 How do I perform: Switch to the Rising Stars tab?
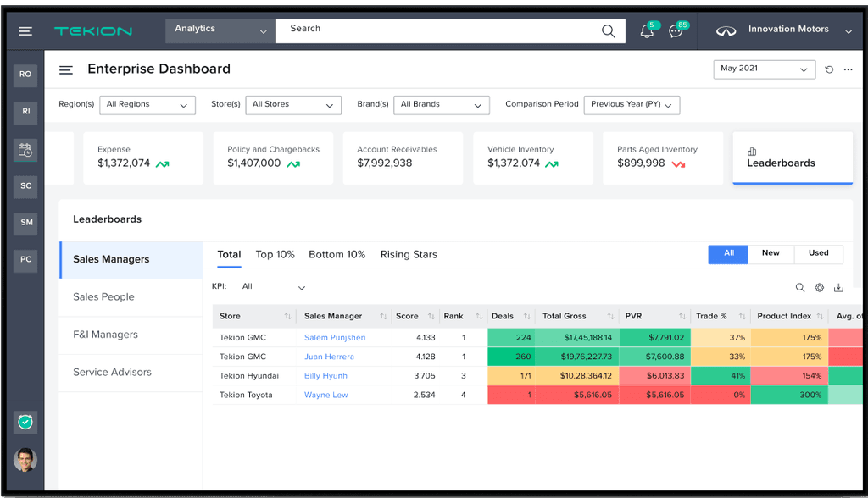(409, 254)
